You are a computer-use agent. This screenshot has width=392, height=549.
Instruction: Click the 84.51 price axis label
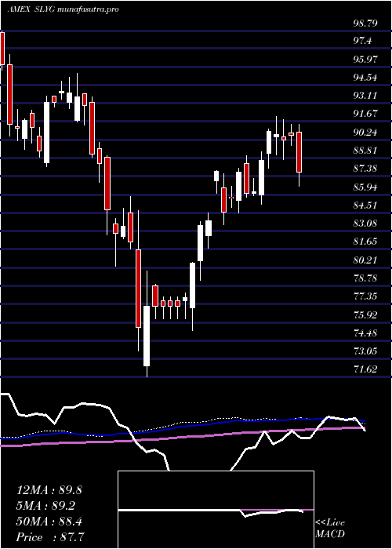pos(365,205)
